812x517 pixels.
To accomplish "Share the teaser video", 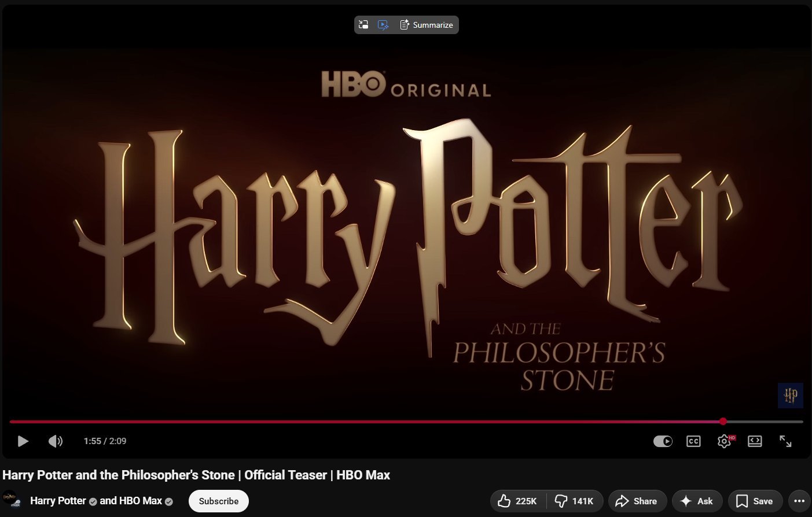I will (637, 501).
